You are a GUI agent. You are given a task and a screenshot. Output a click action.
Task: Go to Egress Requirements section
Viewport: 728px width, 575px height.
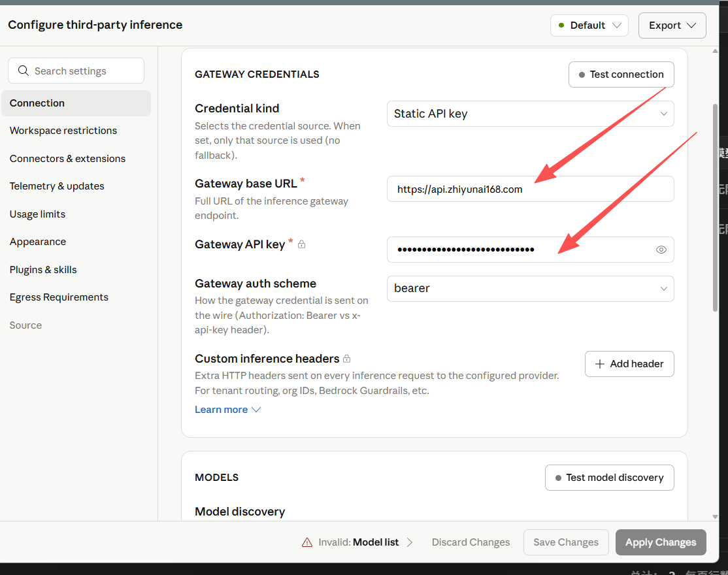click(59, 297)
